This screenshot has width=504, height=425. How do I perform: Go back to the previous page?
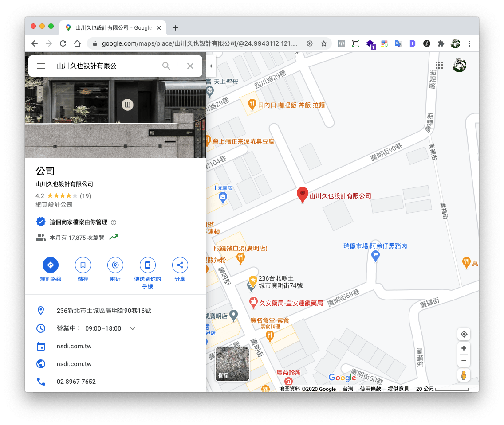pos(35,43)
